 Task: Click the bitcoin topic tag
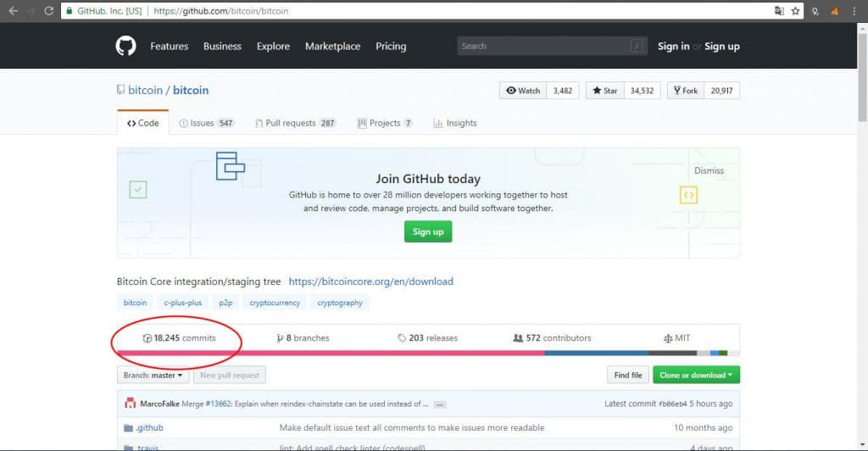click(x=135, y=303)
